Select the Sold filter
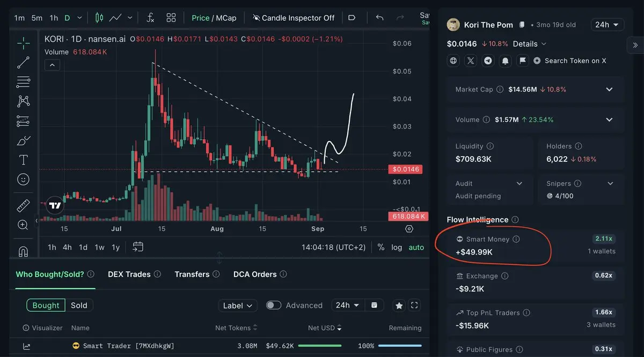The height and width of the screenshot is (357, 644). tap(79, 305)
